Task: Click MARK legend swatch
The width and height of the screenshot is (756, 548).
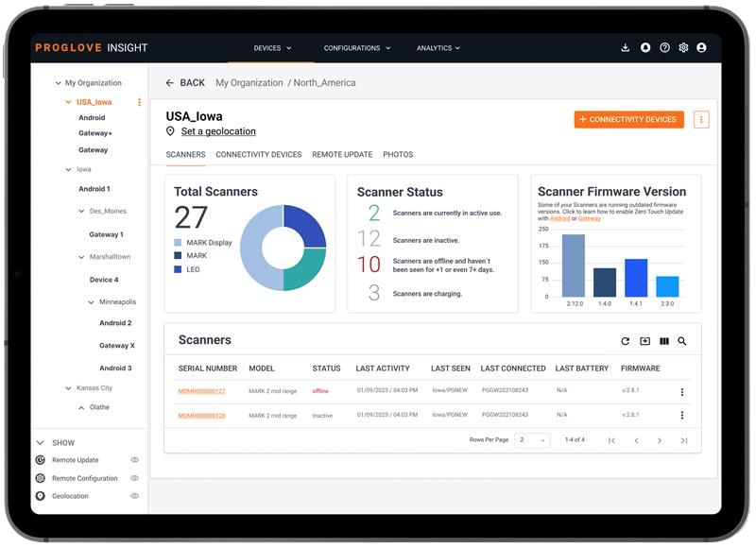Action: (178, 255)
